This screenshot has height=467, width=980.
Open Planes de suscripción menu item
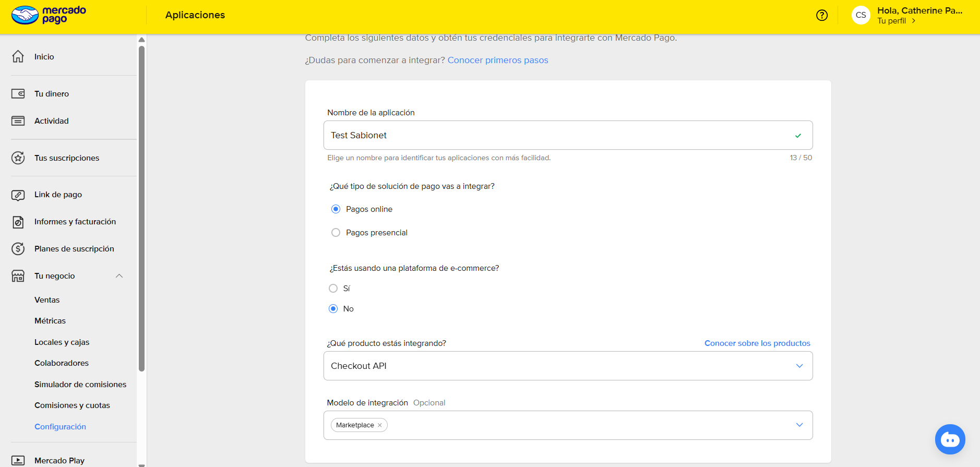click(x=74, y=249)
